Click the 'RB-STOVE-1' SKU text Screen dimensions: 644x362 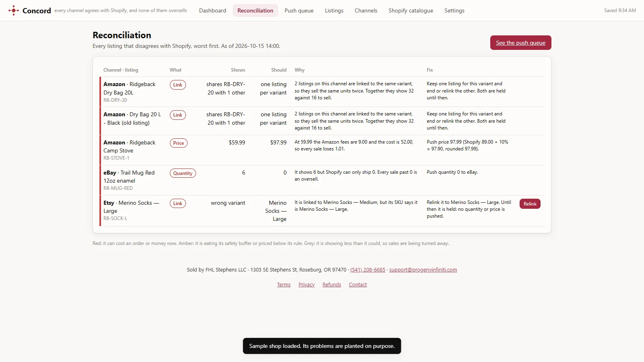click(x=116, y=158)
